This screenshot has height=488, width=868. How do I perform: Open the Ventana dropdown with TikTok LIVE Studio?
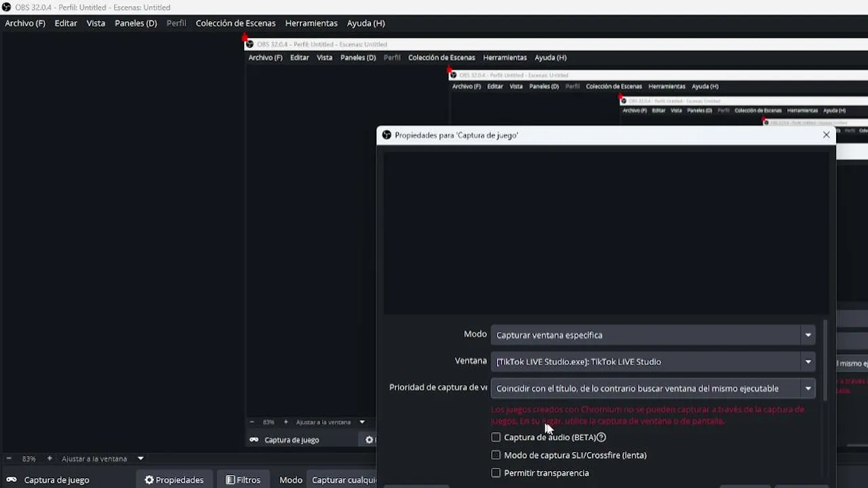653,361
